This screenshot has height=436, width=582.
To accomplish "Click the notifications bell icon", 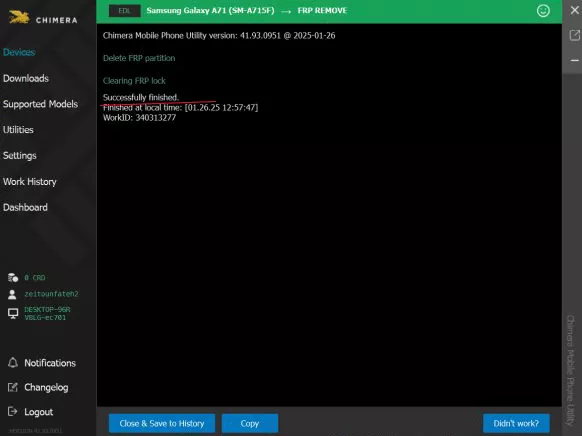I will pos(13,363).
